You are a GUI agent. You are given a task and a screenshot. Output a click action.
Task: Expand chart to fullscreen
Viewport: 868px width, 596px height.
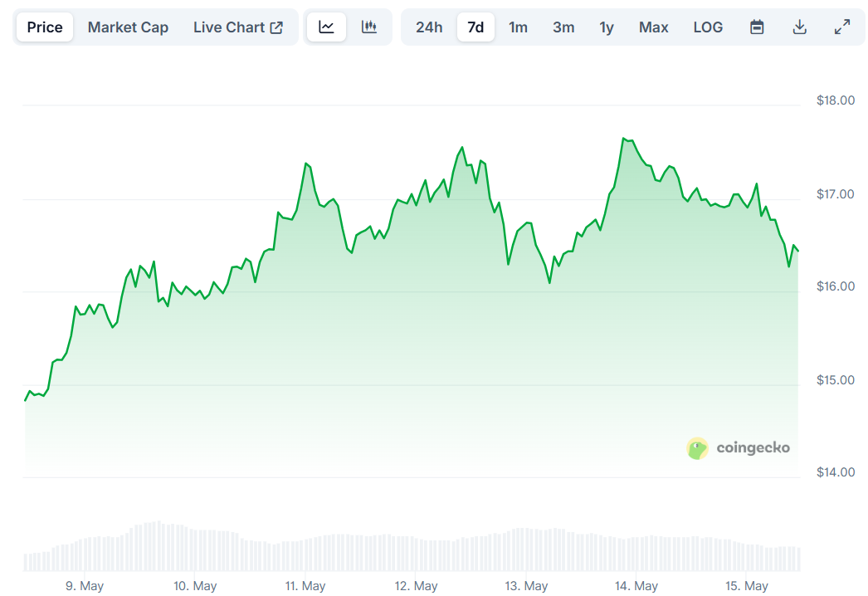click(842, 27)
